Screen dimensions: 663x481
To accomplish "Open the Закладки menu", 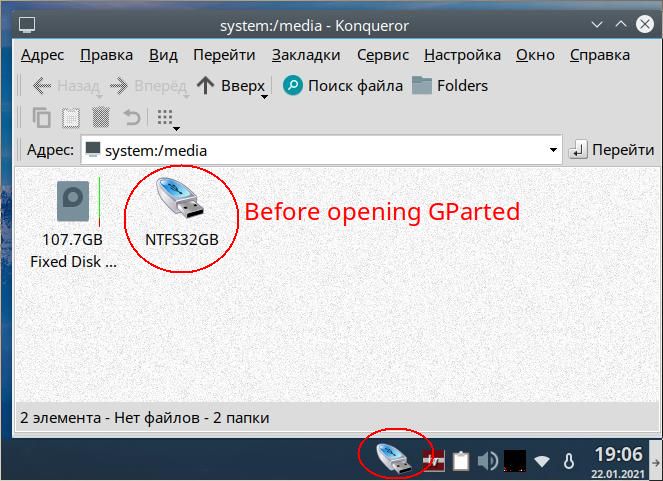I will [x=306, y=55].
